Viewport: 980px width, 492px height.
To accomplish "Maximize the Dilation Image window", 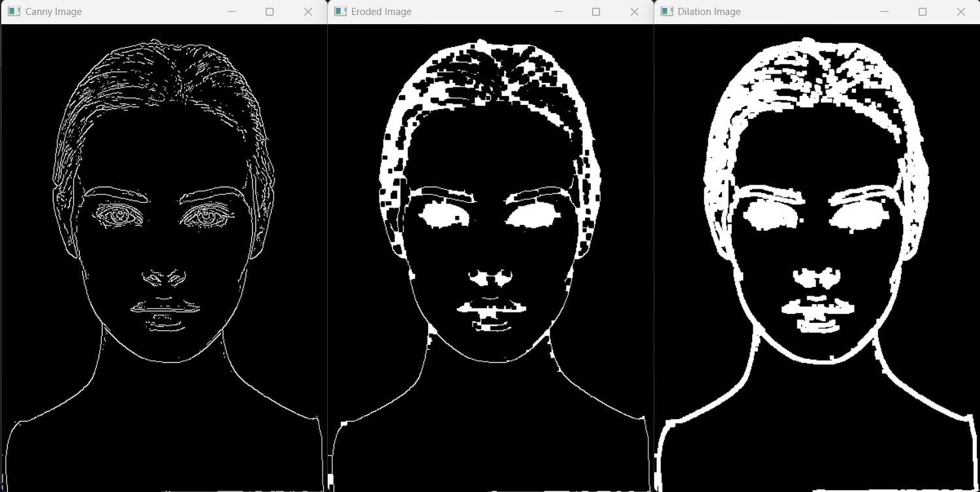I will (x=923, y=12).
